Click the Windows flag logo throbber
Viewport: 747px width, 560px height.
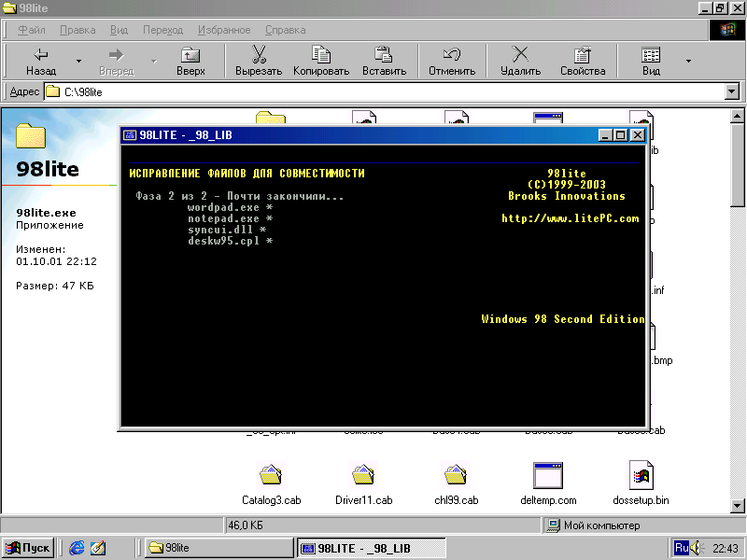[x=727, y=30]
